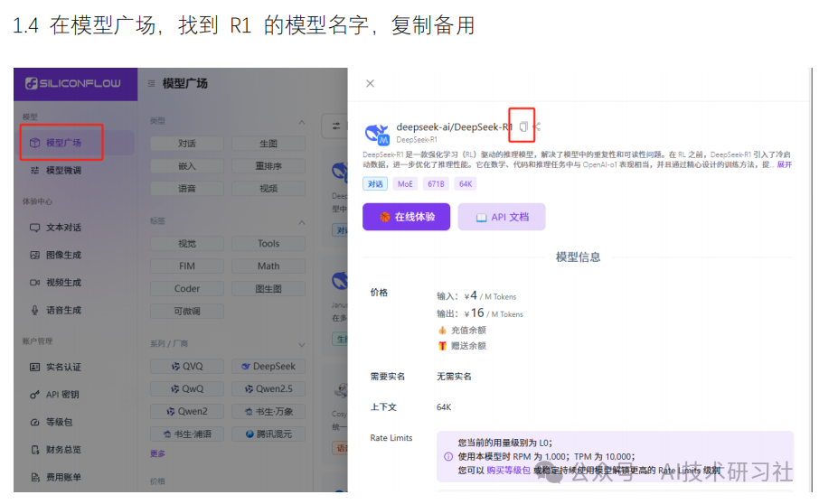Filter by QwQ series

(187, 388)
